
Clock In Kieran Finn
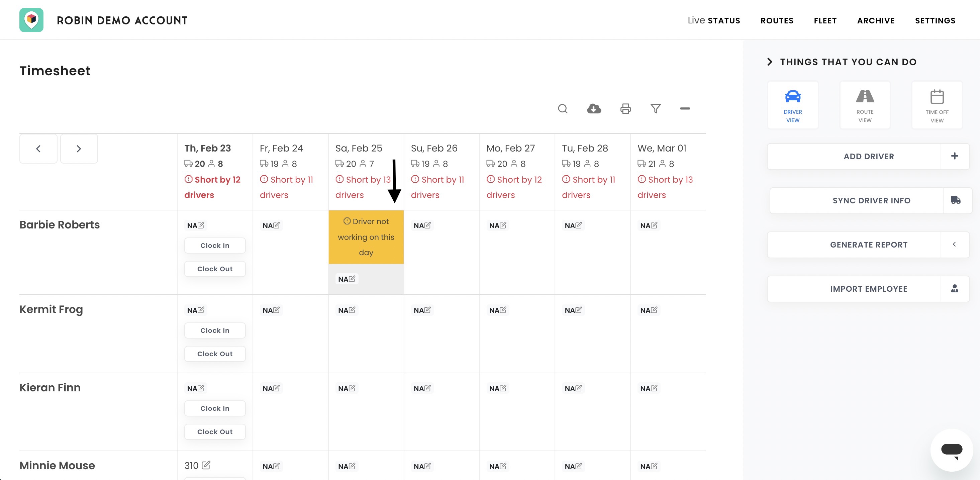pyautogui.click(x=215, y=408)
